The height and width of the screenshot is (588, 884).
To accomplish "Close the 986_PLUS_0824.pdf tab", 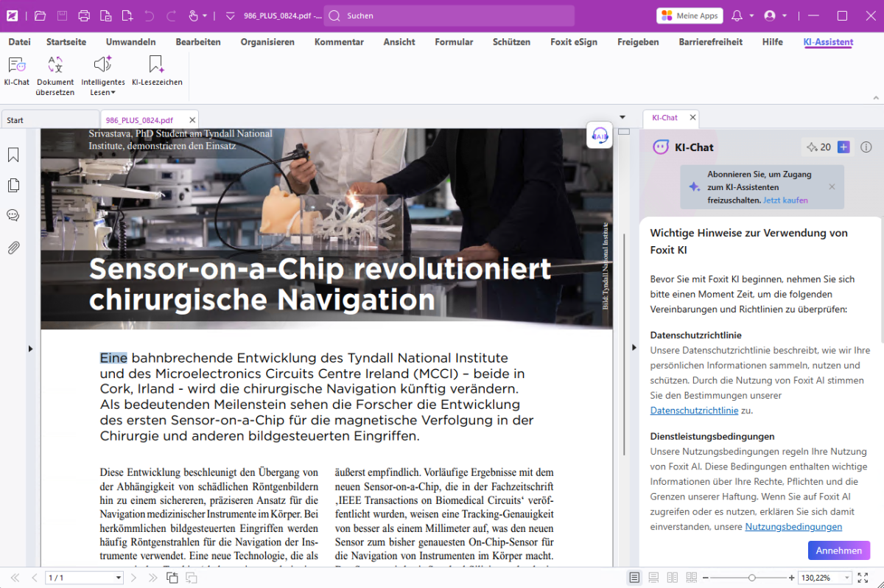I will [x=192, y=119].
